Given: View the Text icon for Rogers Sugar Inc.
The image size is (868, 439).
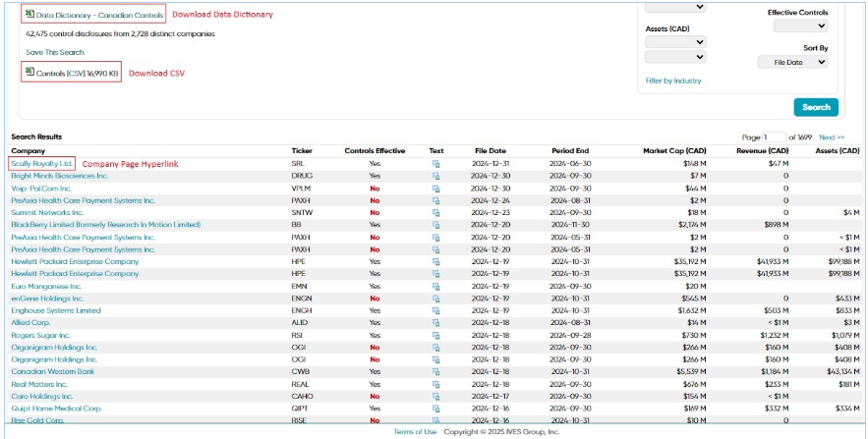Looking at the screenshot, I should tap(436, 336).
